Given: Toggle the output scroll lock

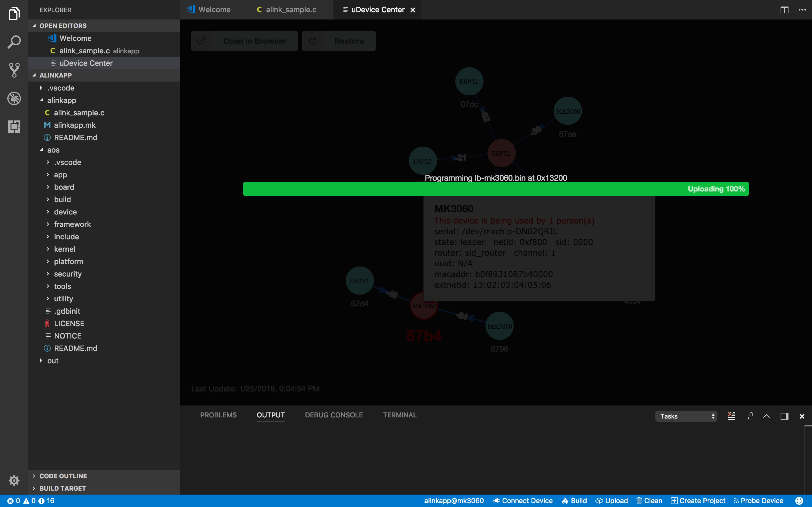Looking at the screenshot, I should pyautogui.click(x=749, y=416).
